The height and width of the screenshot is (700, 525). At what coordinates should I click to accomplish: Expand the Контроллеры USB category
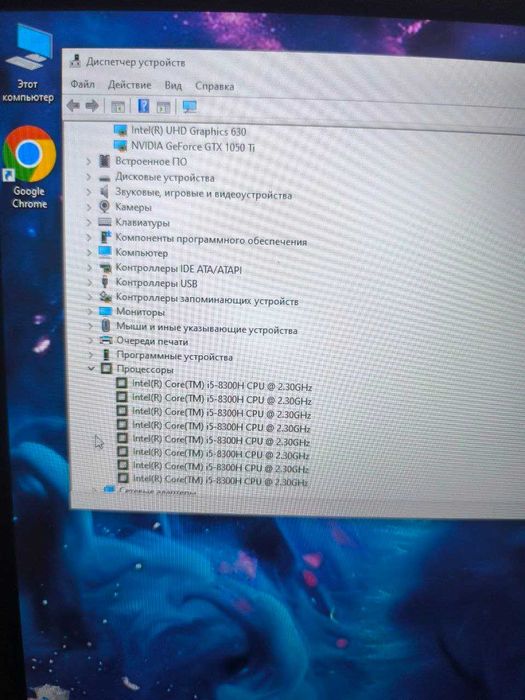(x=90, y=283)
